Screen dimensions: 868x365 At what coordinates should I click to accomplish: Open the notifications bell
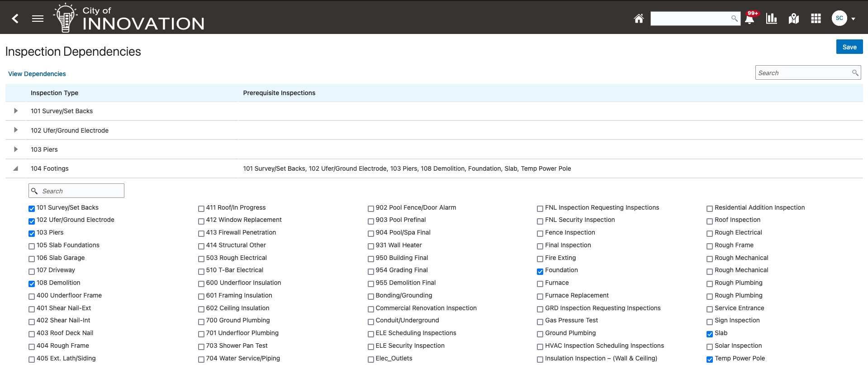click(749, 19)
